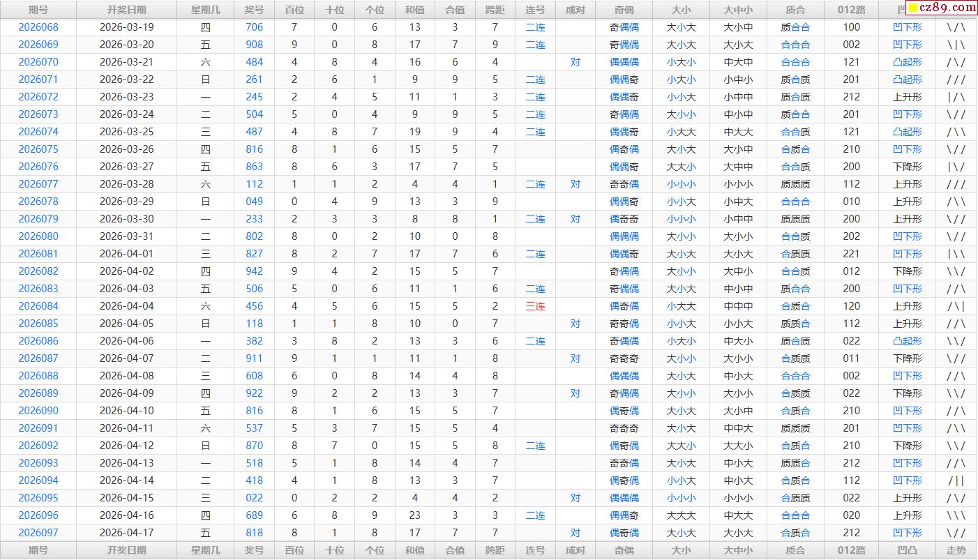Select the red 三连 marker in row 2026084
Image resolution: width=978 pixels, height=560 pixels.
(x=535, y=306)
